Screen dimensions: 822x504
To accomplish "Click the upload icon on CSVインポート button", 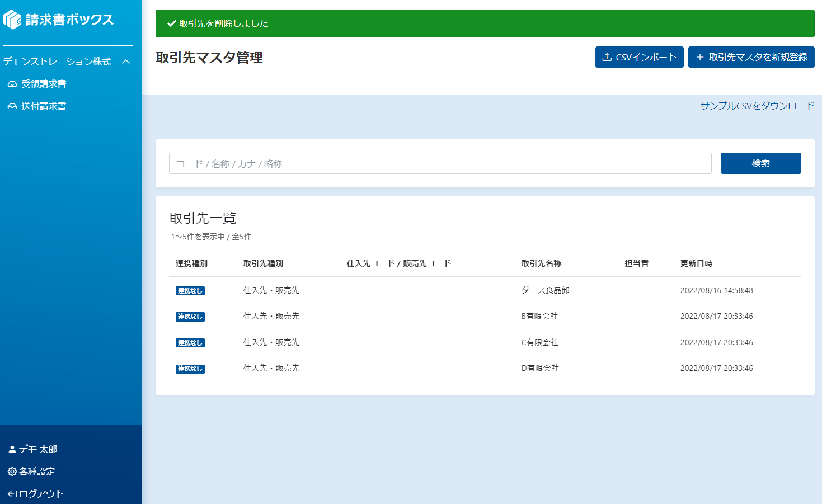I will [x=607, y=57].
